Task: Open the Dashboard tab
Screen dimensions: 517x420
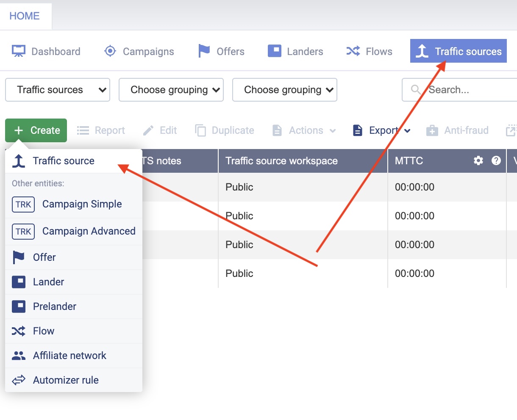Action: [x=46, y=51]
